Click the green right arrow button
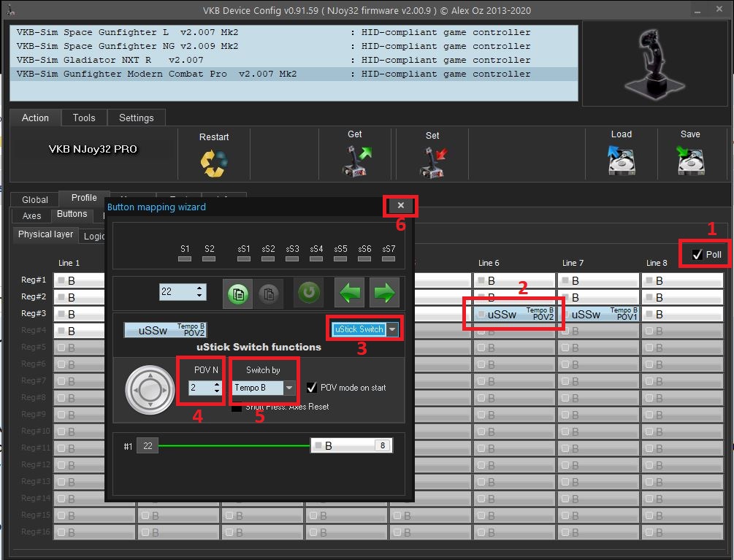Image resolution: width=734 pixels, height=560 pixels. point(383,293)
